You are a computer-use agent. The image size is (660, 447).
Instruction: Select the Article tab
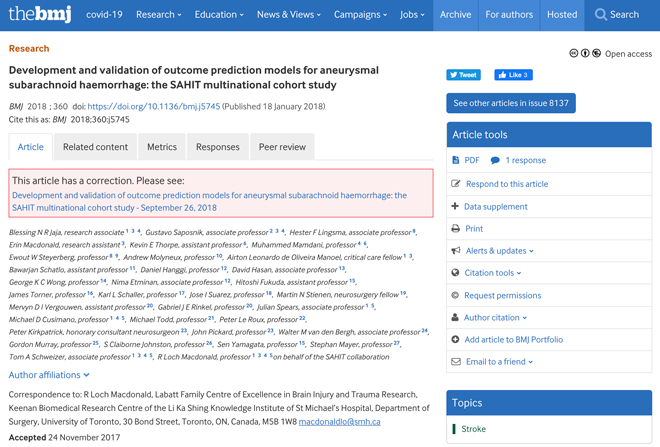point(30,147)
